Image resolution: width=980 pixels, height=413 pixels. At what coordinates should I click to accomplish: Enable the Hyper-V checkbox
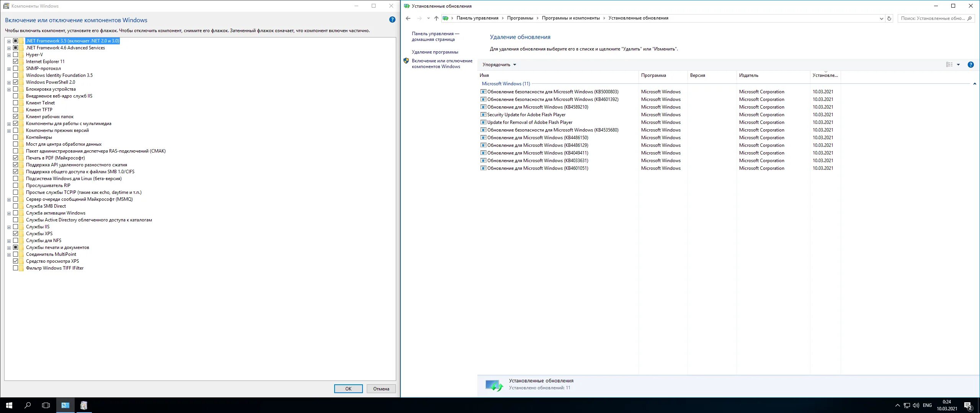click(x=16, y=55)
